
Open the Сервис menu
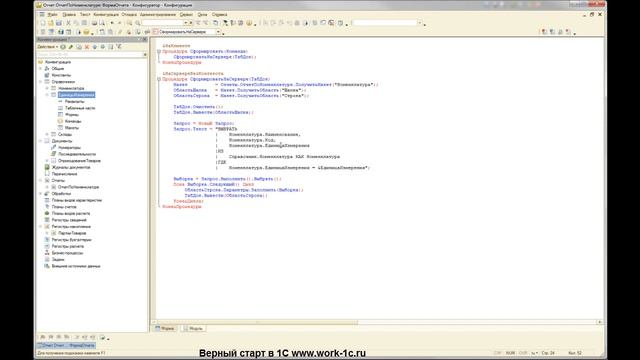[186, 14]
